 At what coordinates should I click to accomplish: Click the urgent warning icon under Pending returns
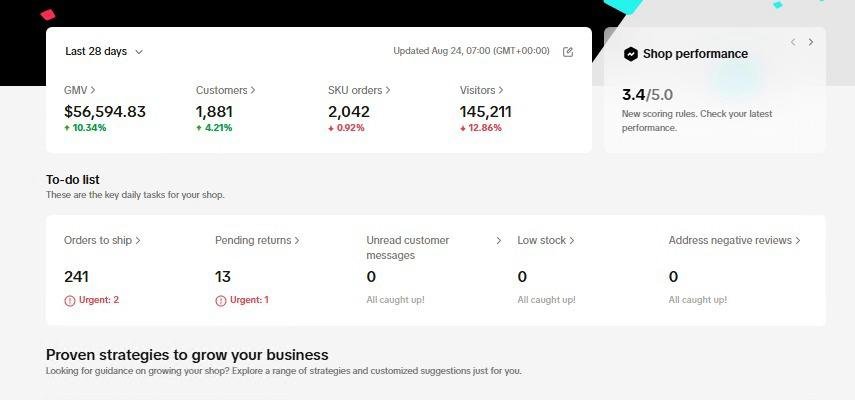[x=221, y=300]
